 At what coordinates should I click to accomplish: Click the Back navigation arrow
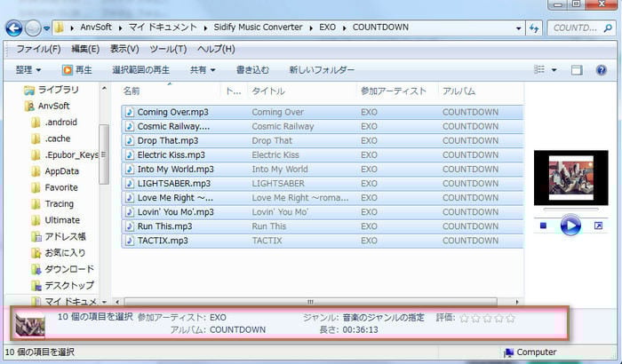point(14,28)
